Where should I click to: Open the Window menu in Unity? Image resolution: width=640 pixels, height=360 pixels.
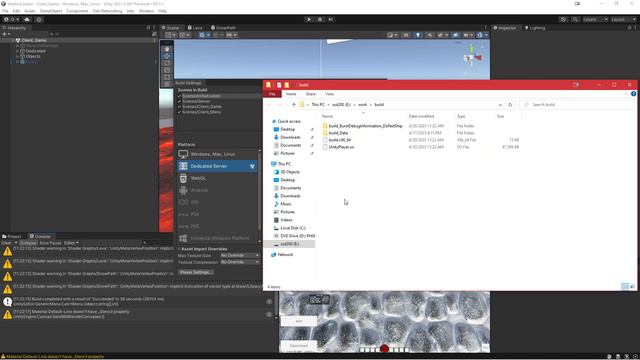click(146, 11)
